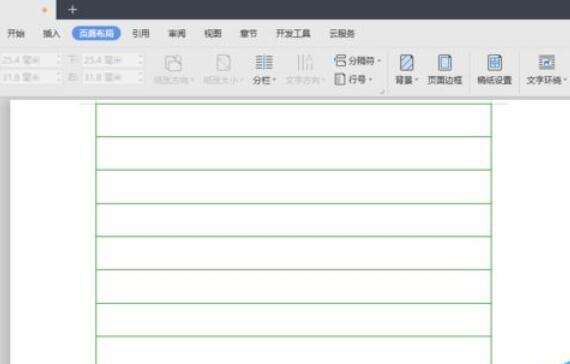The width and height of the screenshot is (570, 364).
Task: Open the 引用 ribbon tab
Action: tap(141, 33)
